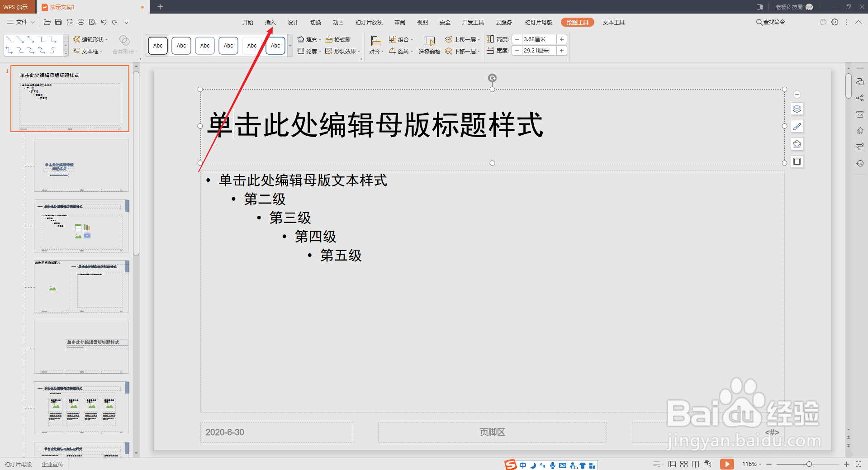
Task: Click the 企业宣传 button at bottom left
Action: point(52,464)
